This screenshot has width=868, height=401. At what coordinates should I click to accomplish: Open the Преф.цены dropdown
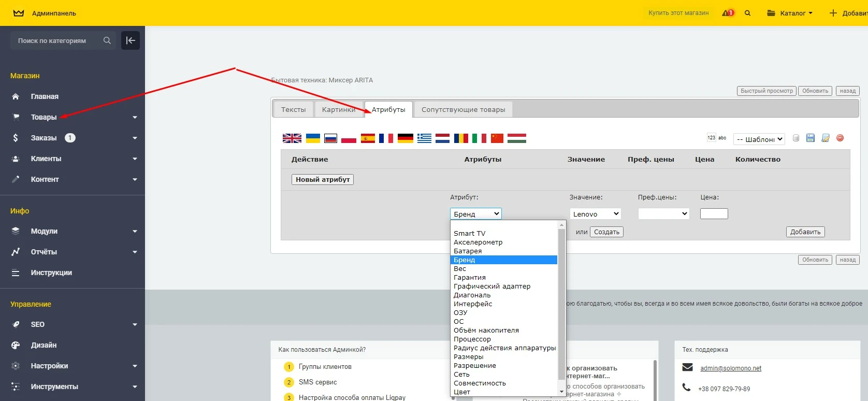(x=664, y=213)
